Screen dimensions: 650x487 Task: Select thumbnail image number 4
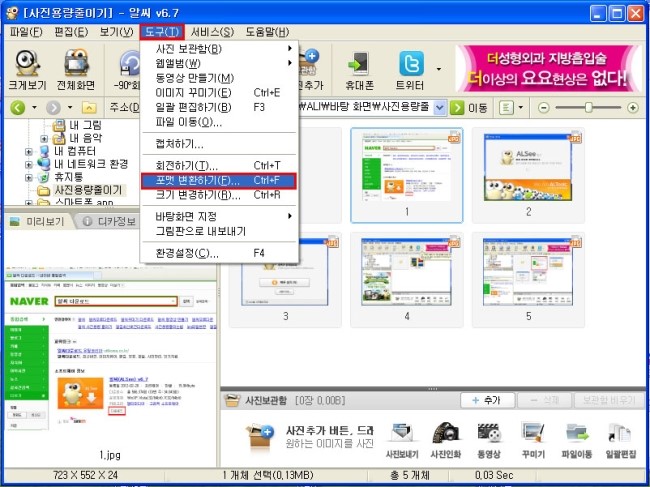click(x=406, y=275)
